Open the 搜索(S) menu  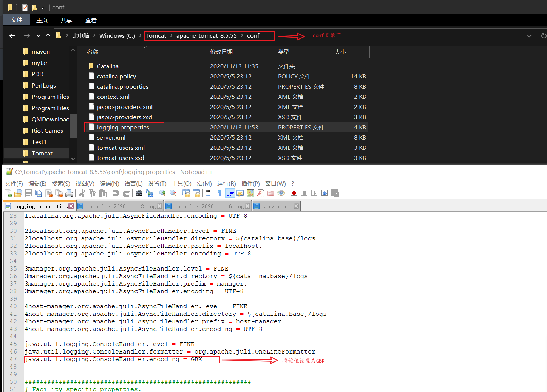pos(61,183)
